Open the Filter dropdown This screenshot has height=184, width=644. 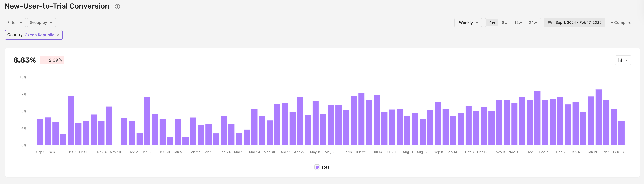15,23
